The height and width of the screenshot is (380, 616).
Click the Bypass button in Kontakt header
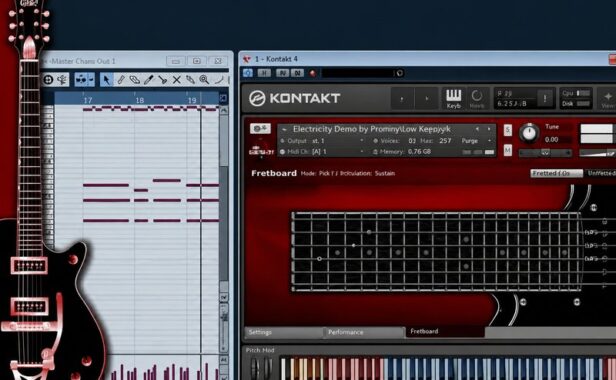tap(264, 73)
